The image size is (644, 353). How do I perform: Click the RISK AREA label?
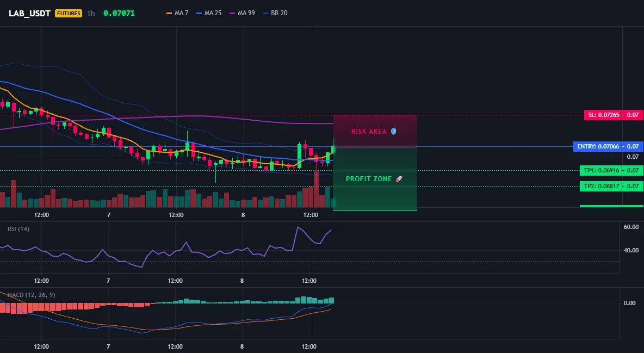point(369,132)
